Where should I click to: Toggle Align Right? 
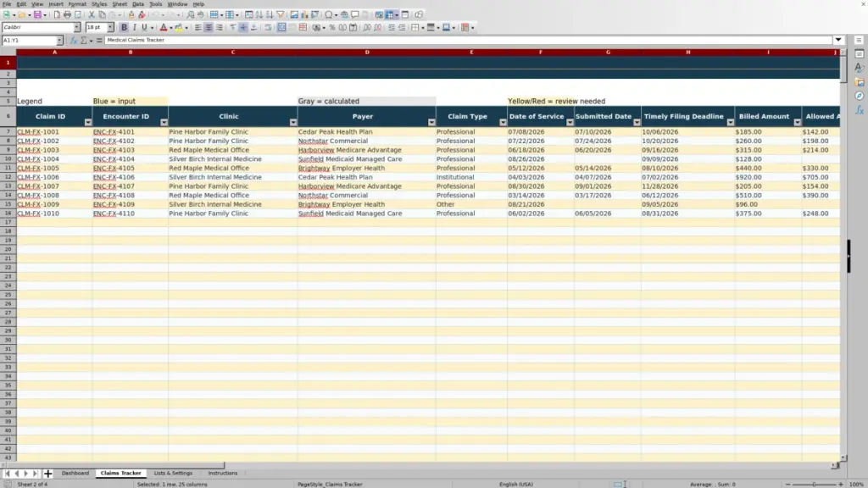tap(220, 27)
